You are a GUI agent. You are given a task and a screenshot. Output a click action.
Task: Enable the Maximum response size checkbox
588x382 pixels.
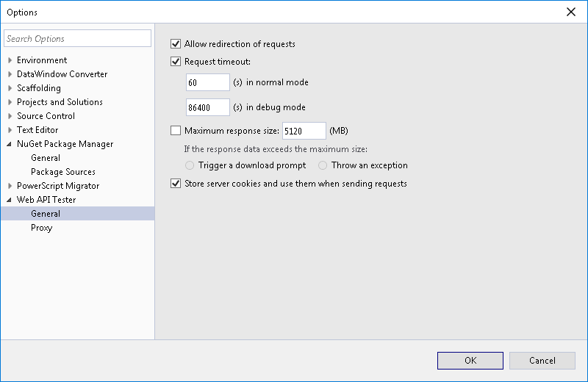click(x=176, y=131)
